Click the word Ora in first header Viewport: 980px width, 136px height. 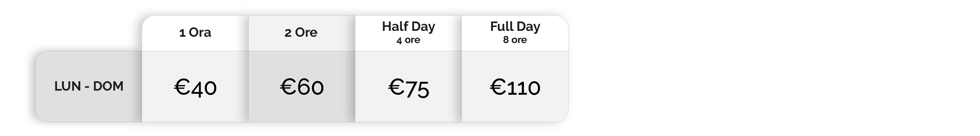coord(200,33)
